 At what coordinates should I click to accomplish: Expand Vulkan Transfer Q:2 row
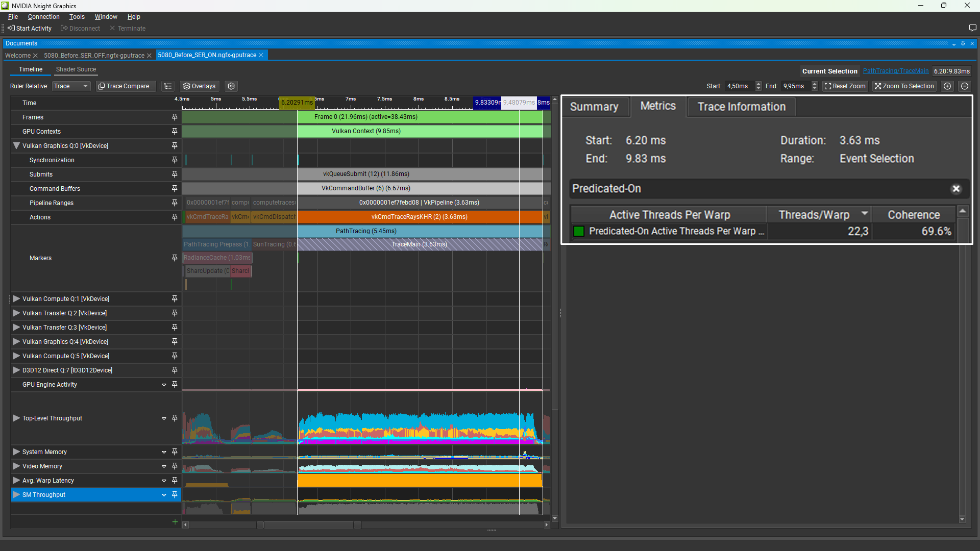pyautogui.click(x=16, y=313)
